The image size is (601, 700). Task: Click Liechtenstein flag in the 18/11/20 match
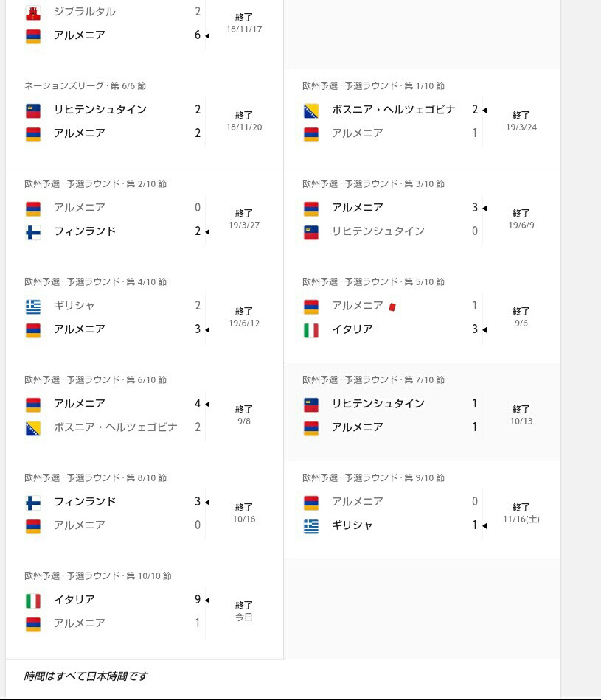[33, 111]
